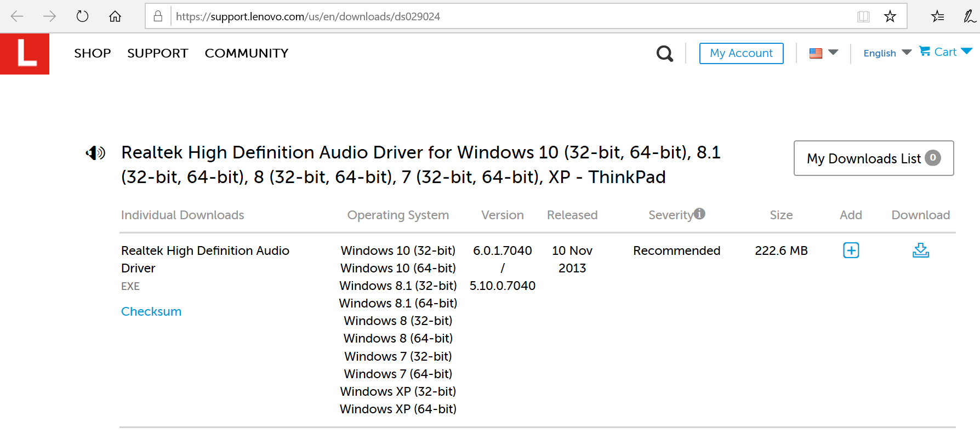The width and height of the screenshot is (980, 433).
Task: Select Windows 8.1 (32-bit) entry
Action: coord(398,286)
